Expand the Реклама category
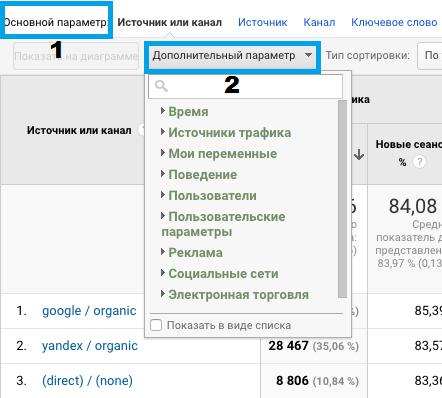Viewport: 442px width, 398px height. 195,252
